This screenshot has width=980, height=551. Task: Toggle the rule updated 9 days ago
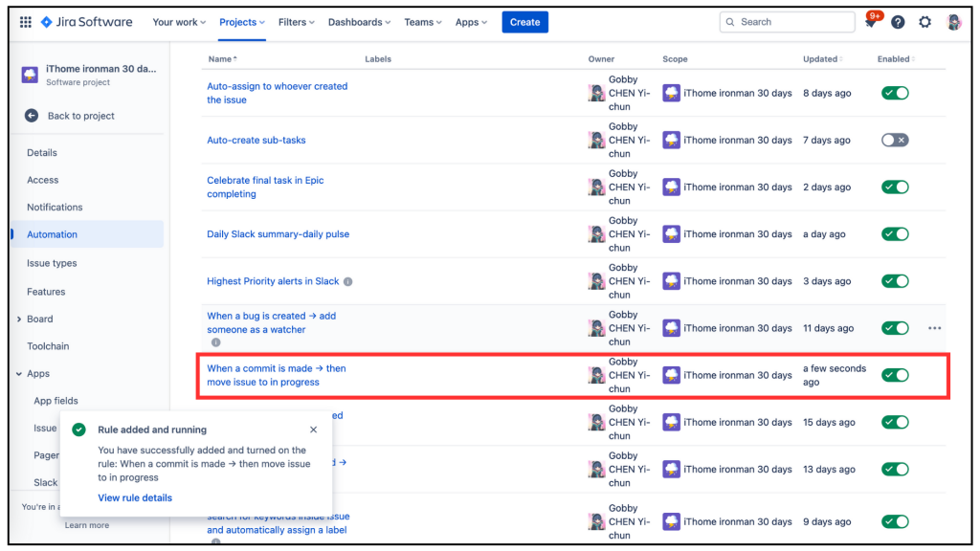[895, 521]
